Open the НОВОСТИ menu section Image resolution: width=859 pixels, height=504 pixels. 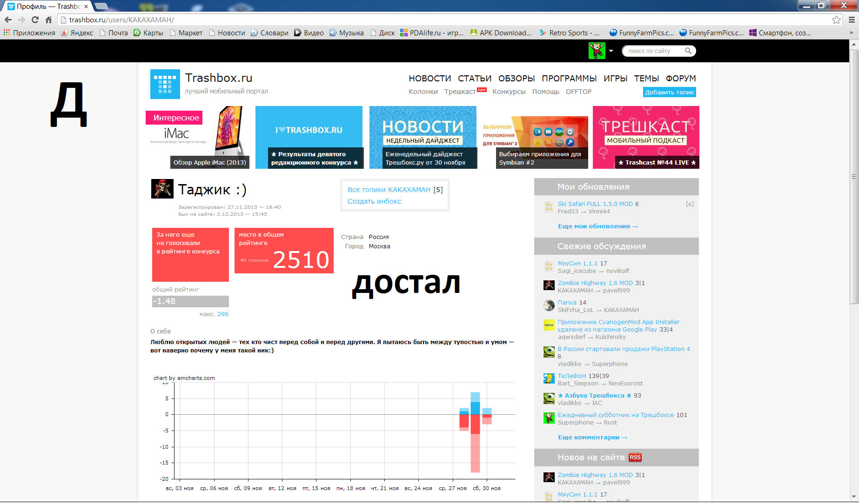(430, 79)
